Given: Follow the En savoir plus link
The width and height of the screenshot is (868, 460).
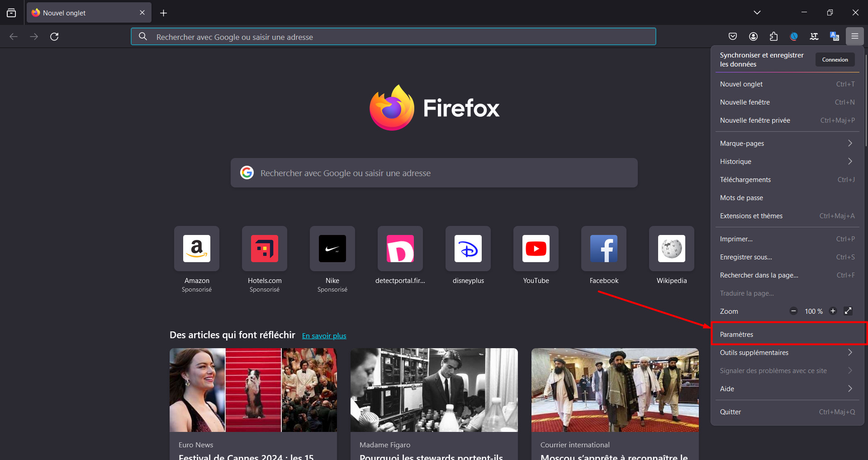Looking at the screenshot, I should coord(324,336).
